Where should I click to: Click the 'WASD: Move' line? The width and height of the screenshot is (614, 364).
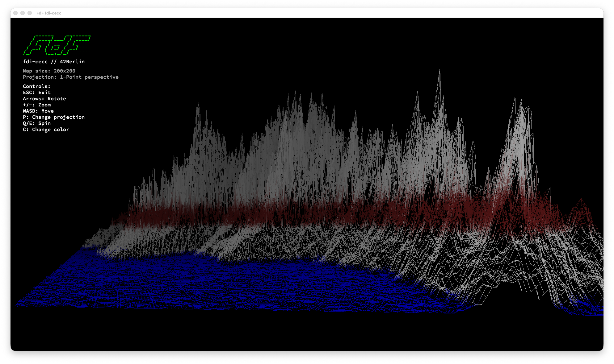point(38,111)
